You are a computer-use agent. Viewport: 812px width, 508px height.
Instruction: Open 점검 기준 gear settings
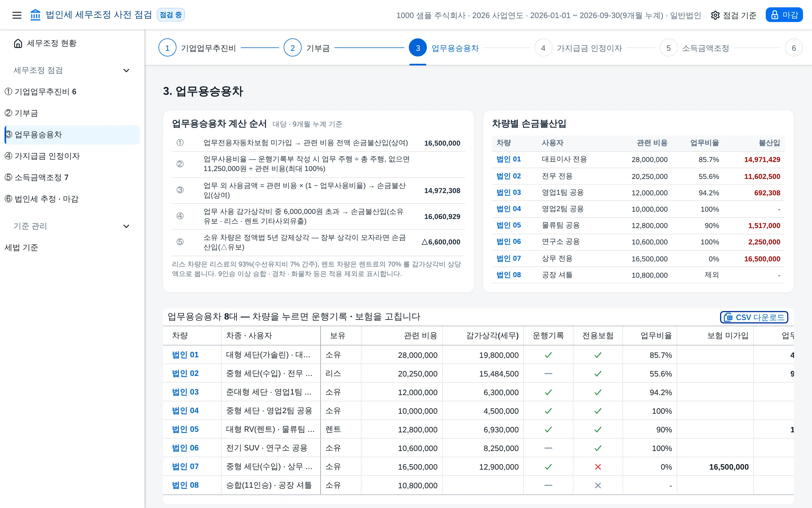(x=734, y=15)
